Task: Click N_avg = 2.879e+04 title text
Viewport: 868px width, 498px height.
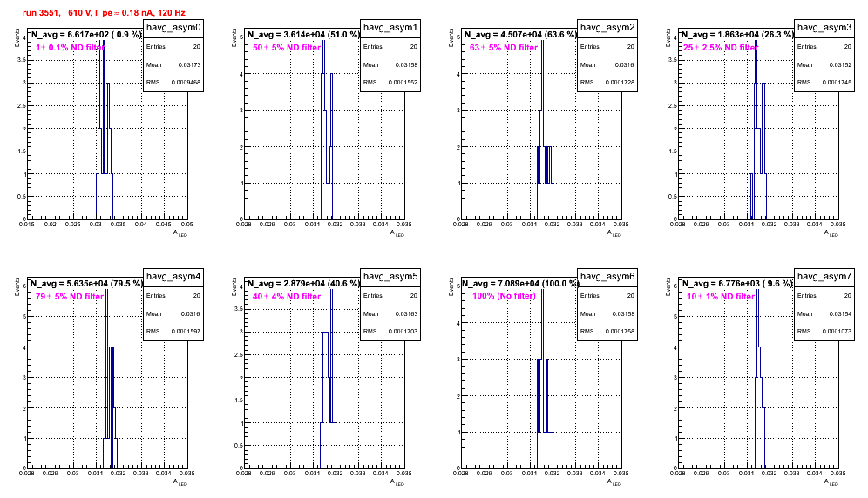Action: coord(302,283)
